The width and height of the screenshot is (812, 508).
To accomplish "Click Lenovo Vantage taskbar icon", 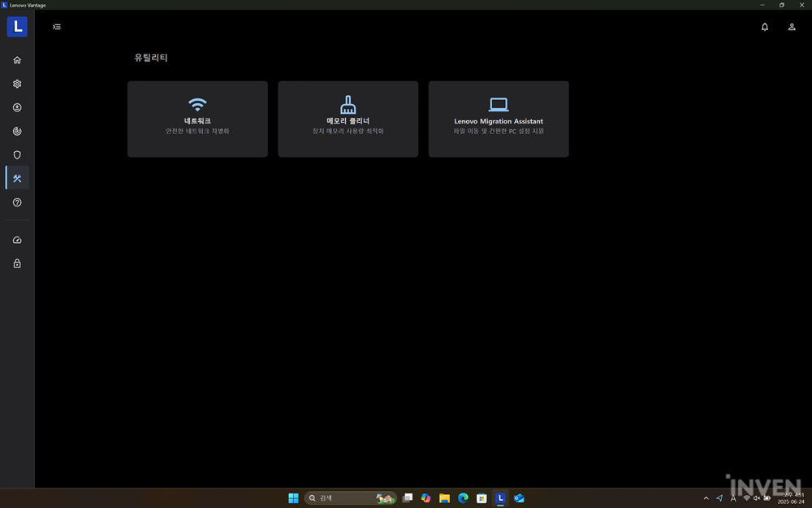I will (500, 498).
